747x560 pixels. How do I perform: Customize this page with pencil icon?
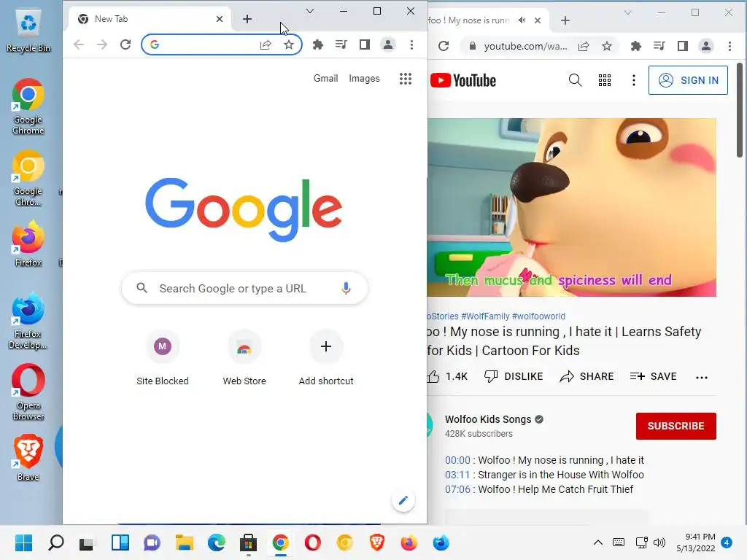(403, 500)
